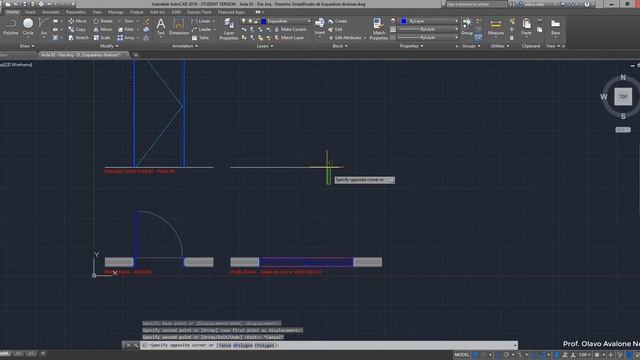
Task: Expand the Draw panel
Action: click(27, 46)
